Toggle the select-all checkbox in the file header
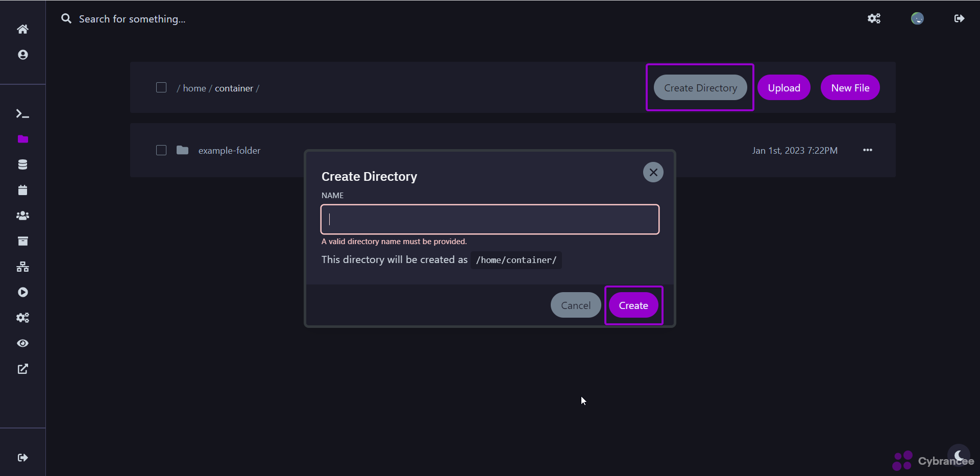Screen dimensions: 980x476 pyautogui.click(x=161, y=87)
